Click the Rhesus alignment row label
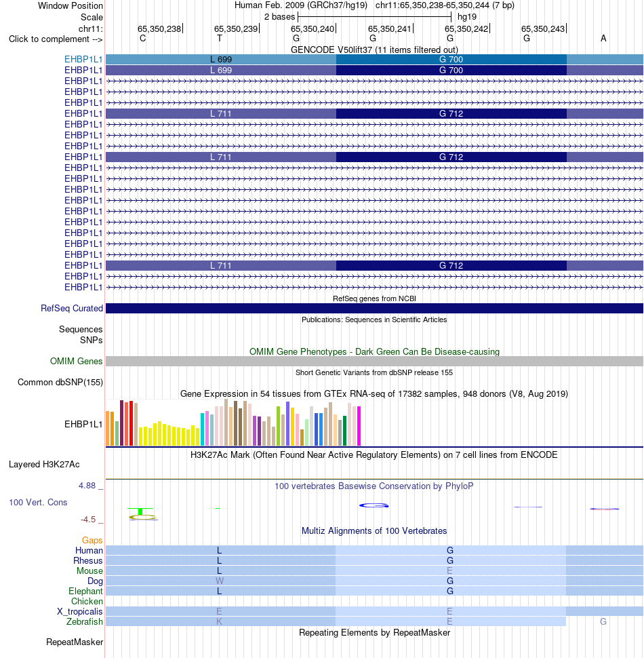Screen dimensions: 644x658 (87, 560)
